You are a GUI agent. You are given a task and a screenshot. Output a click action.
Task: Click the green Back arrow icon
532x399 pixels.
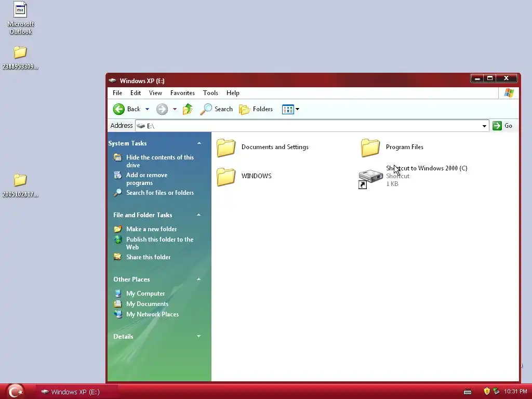tap(119, 109)
